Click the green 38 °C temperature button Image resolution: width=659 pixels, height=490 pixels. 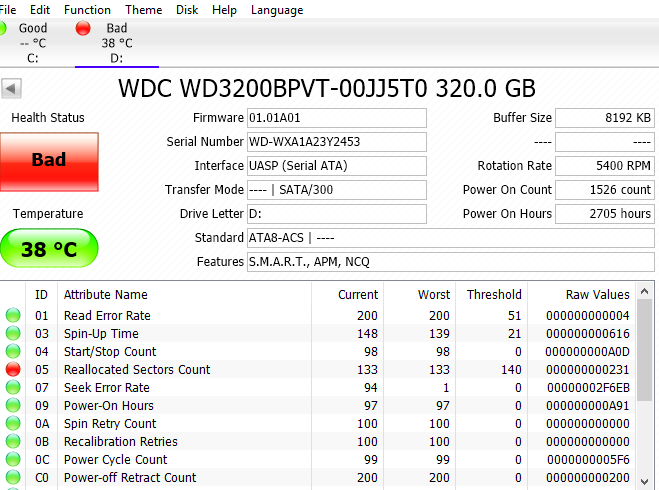click(x=49, y=248)
